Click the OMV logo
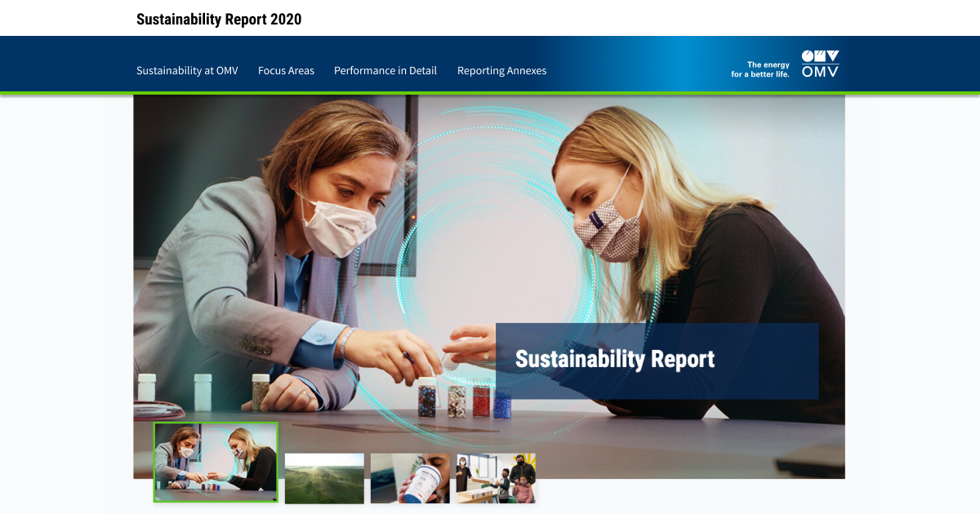Image resolution: width=980 pixels, height=514 pixels. 819,65
